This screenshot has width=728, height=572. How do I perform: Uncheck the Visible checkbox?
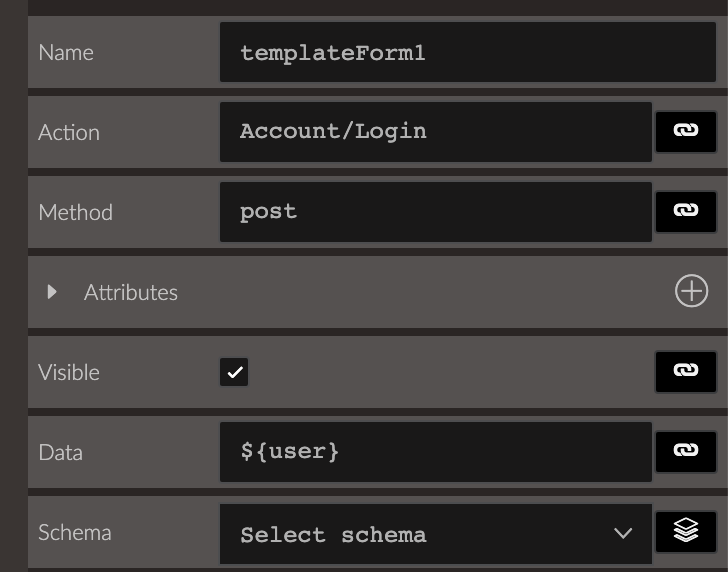click(234, 372)
